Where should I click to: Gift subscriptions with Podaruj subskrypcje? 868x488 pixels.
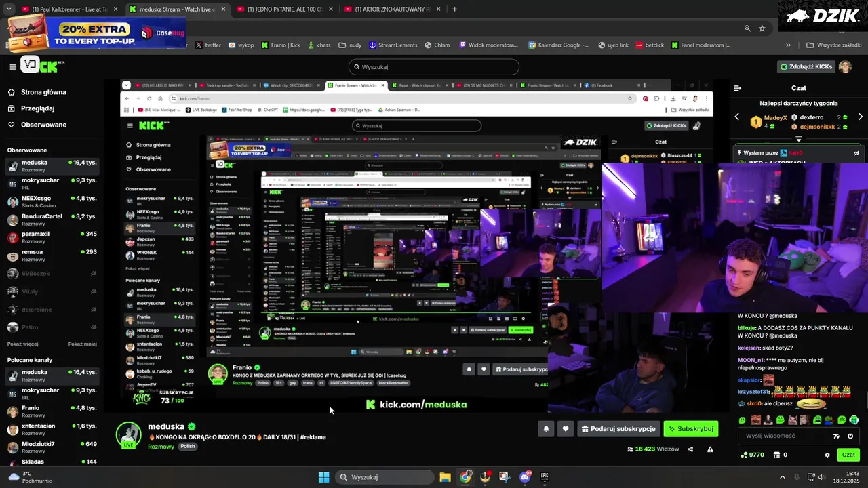point(618,429)
